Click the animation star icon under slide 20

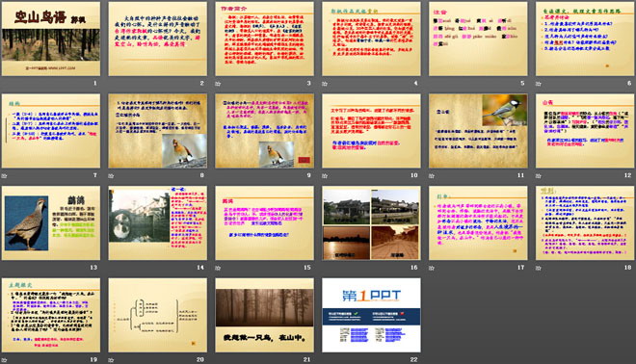[x=111, y=360]
